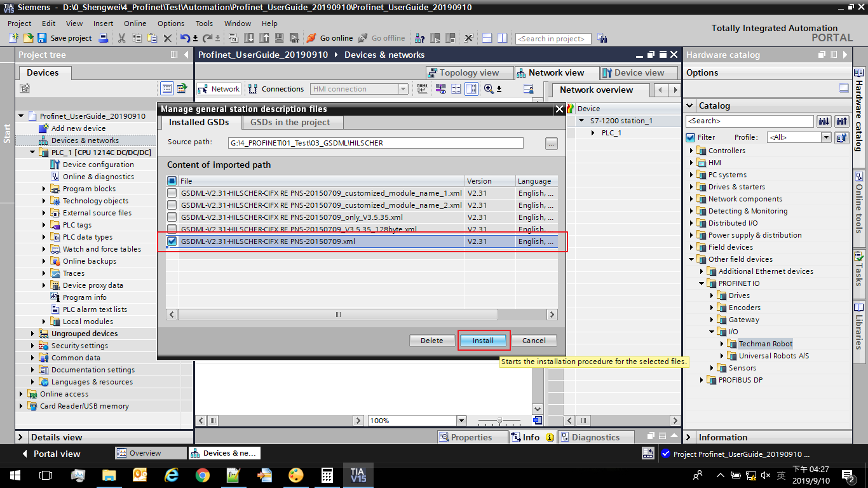Viewport: 868px width, 488px height.
Task: Check the only_V3.5.35.xml file checkbox
Action: pyautogui.click(x=172, y=217)
